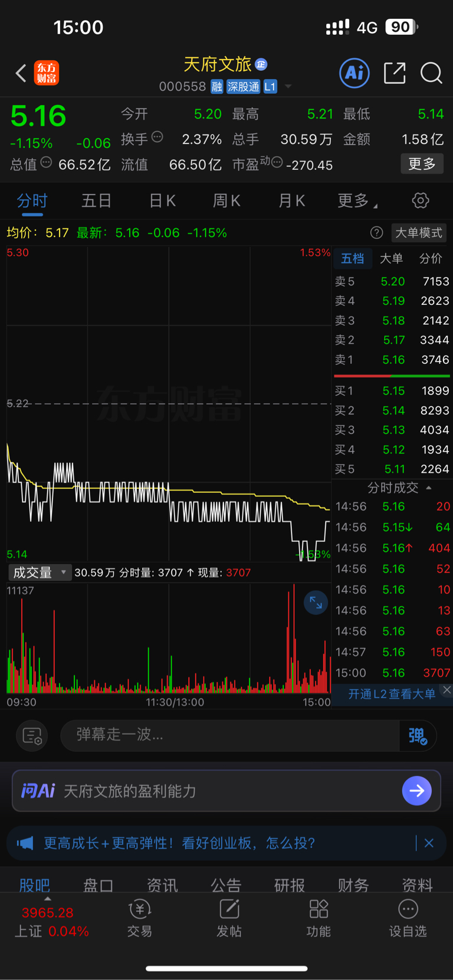Toggle 大单模式 mode
Image resolution: width=453 pixels, height=980 pixels.
coord(418,233)
